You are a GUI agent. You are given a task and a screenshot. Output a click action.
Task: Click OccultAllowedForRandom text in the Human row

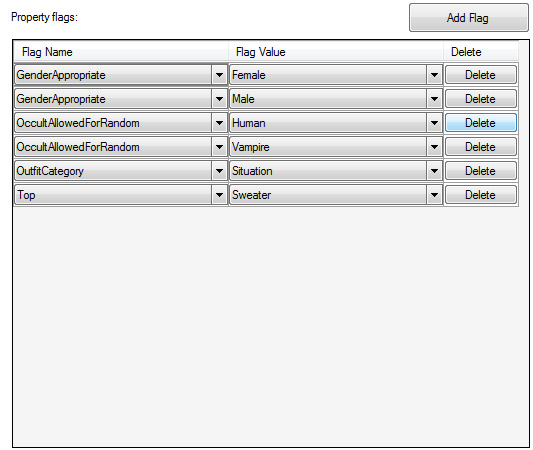pos(78,123)
